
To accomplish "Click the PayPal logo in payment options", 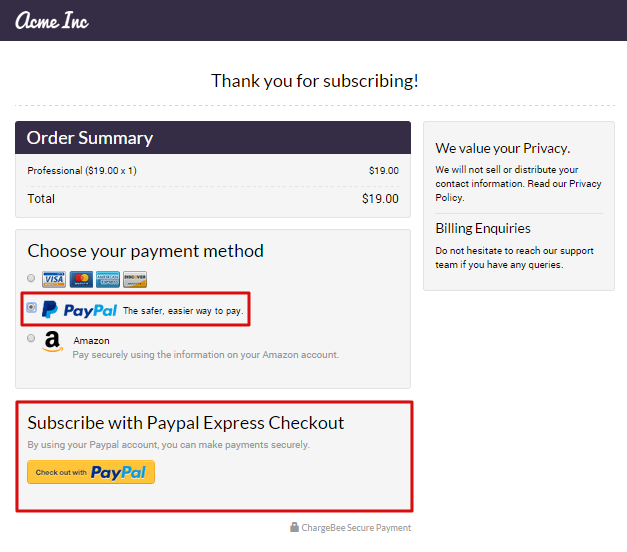I will (79, 310).
